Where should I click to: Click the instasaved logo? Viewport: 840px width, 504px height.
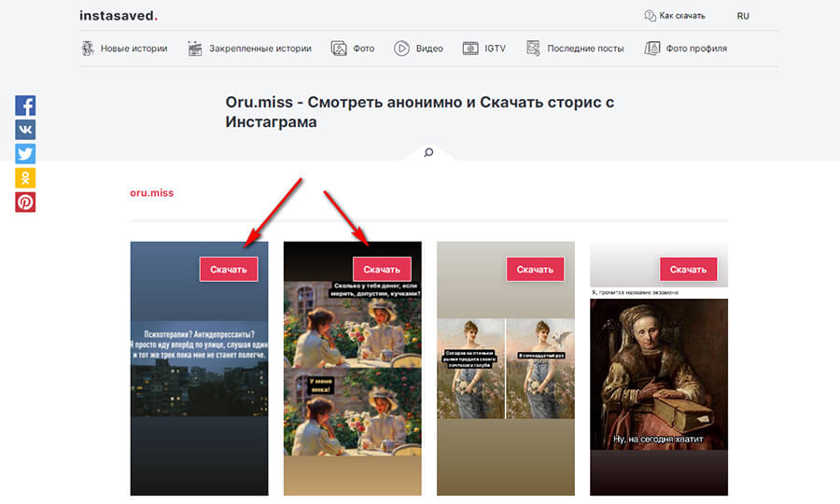(x=119, y=16)
